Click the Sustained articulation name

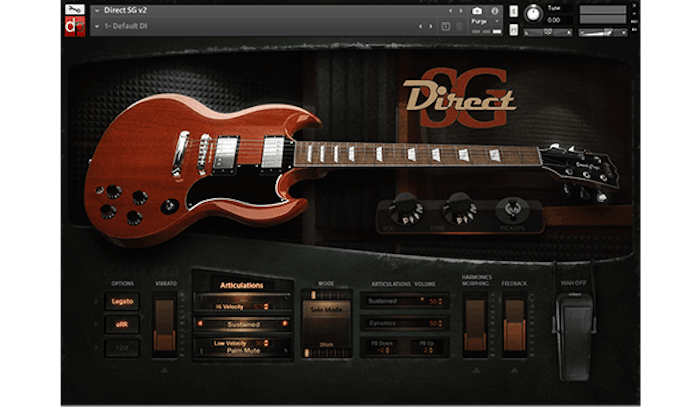(x=243, y=324)
